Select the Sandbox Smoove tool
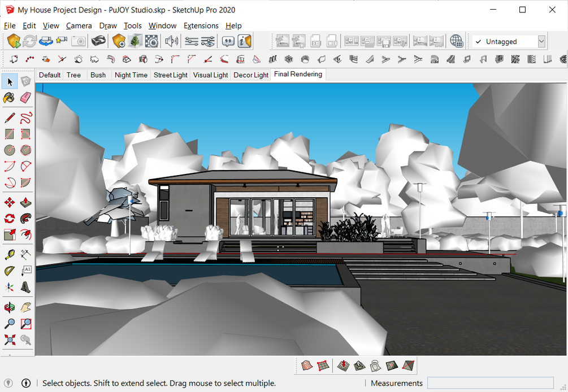Screen dimensions: 568x392 point(343,366)
